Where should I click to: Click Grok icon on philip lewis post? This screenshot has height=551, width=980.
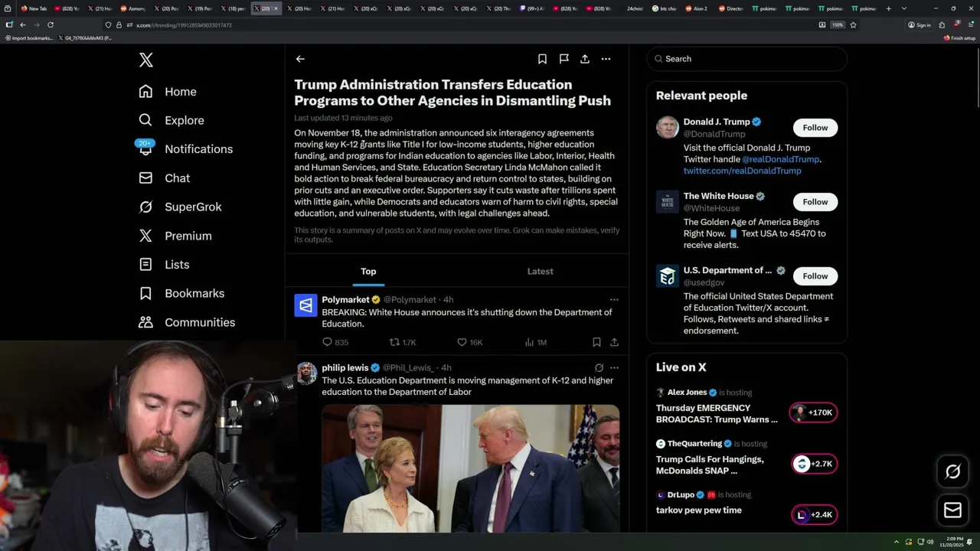pyautogui.click(x=599, y=368)
